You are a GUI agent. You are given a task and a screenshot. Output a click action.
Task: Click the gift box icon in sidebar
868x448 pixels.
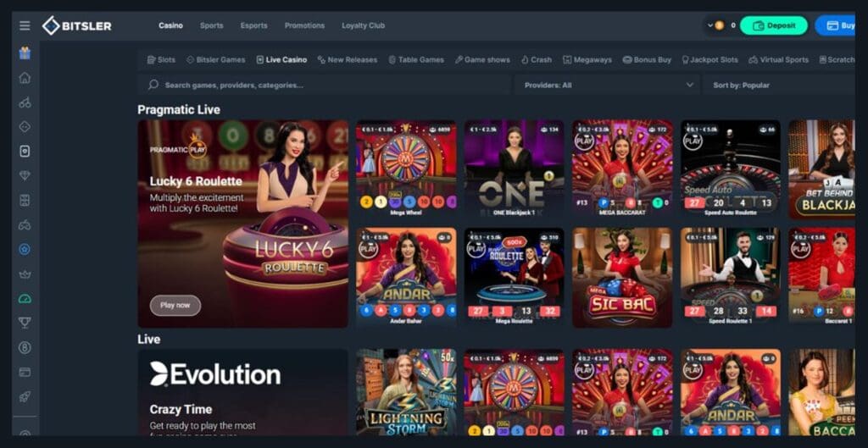(25, 53)
